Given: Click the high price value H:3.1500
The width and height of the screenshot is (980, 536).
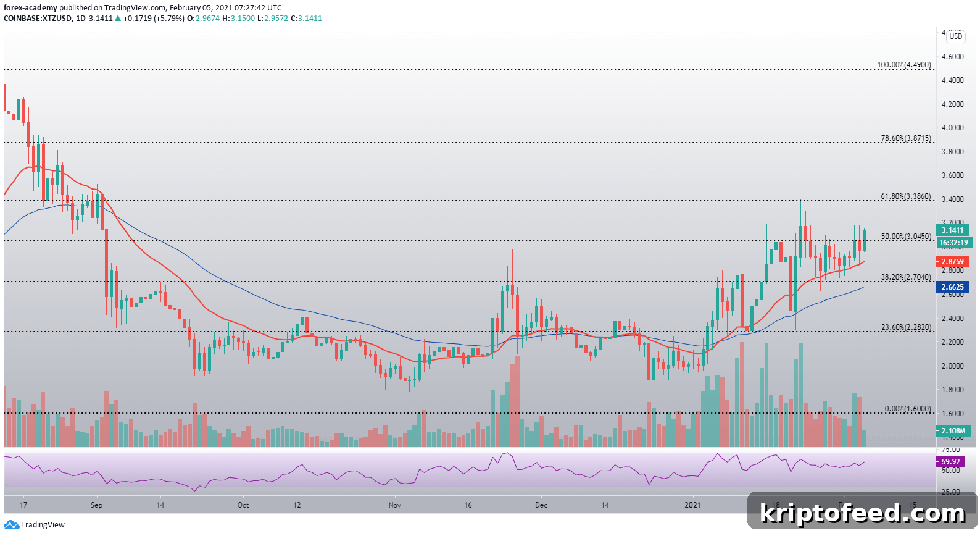Looking at the screenshot, I should (239, 19).
